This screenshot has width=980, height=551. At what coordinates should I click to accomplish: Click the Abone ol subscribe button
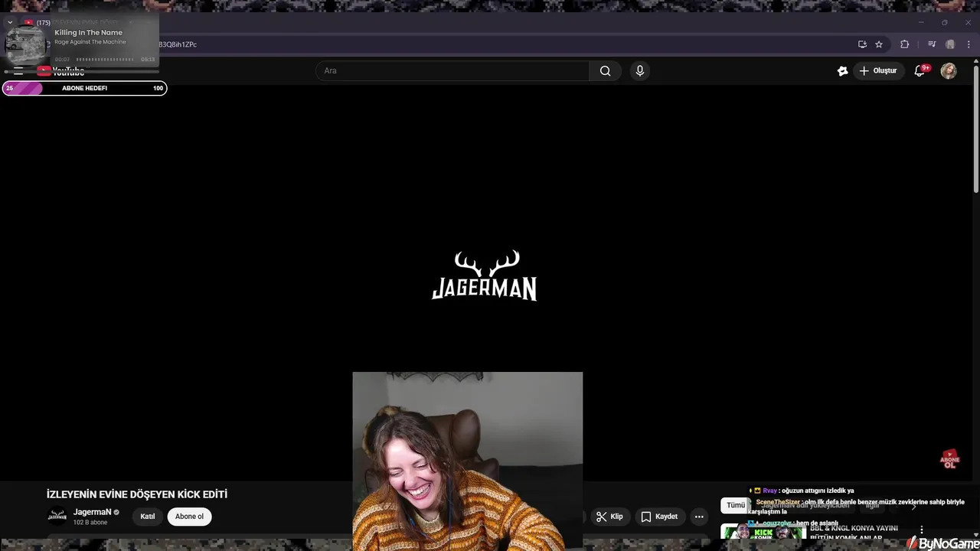(189, 517)
